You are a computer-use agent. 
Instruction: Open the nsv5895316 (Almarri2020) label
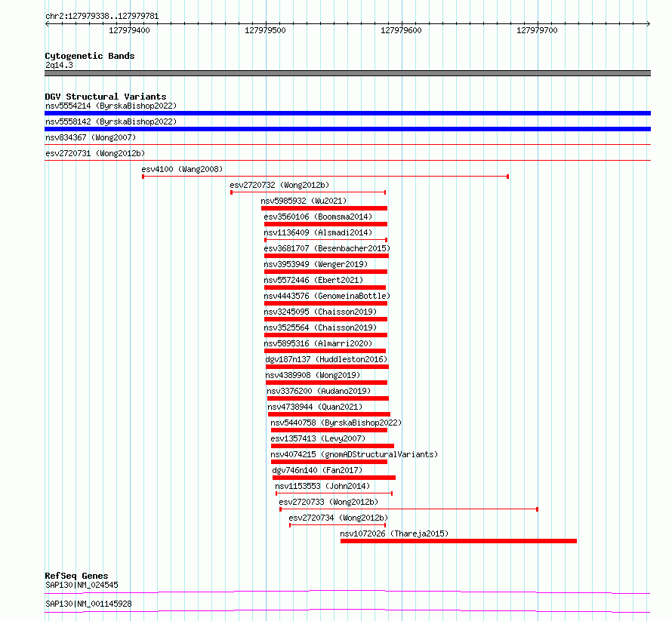click(x=318, y=343)
